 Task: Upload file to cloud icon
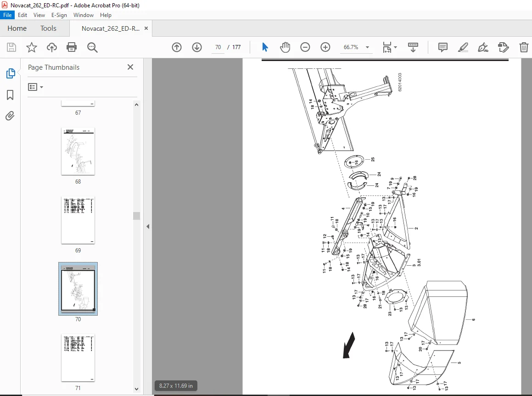[x=51, y=47]
